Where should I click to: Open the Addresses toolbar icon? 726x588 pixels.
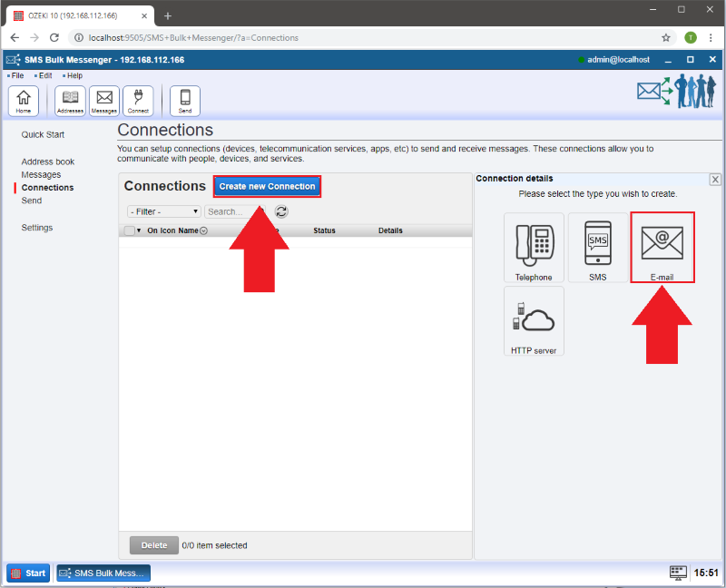(x=70, y=101)
